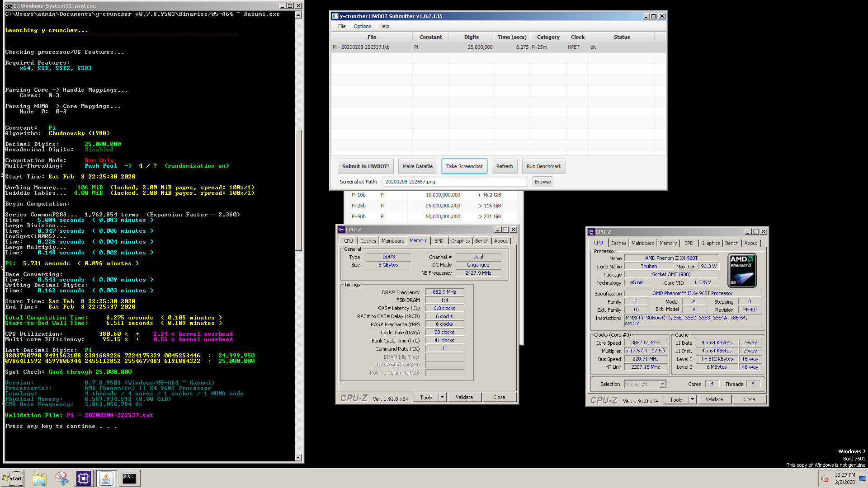Click Validate in Memory CPU-Z window
The image size is (868, 488).
464,397
